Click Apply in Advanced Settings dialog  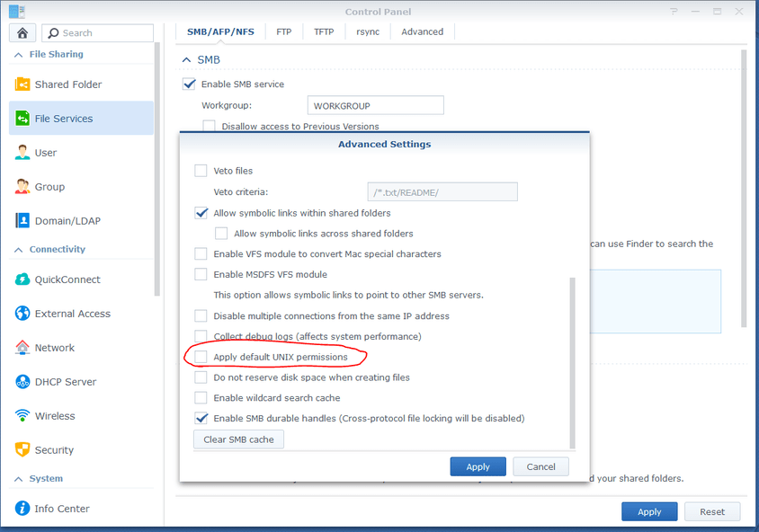478,466
